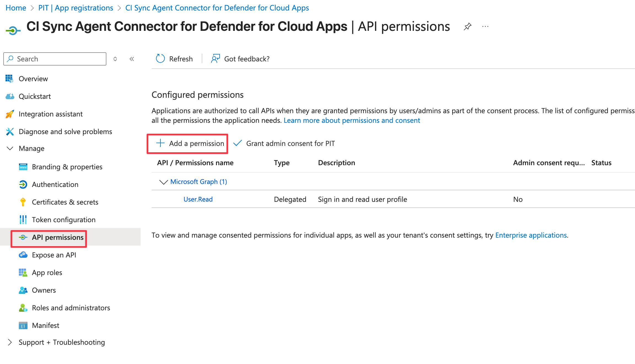The image size is (635, 364).
Task: Click the Refresh circular arrow icon
Action: click(160, 59)
